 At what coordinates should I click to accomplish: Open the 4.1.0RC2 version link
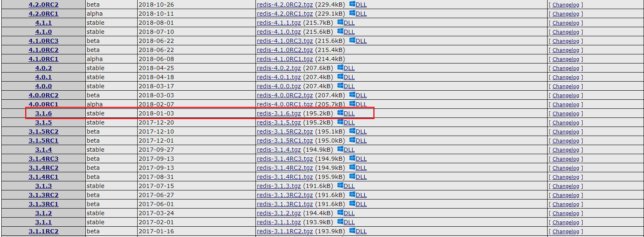coord(43,50)
